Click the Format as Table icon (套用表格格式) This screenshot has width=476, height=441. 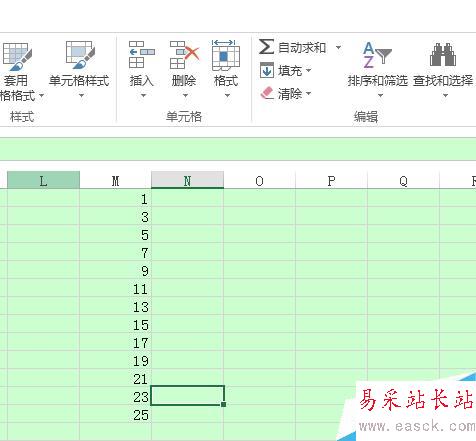(x=17, y=57)
